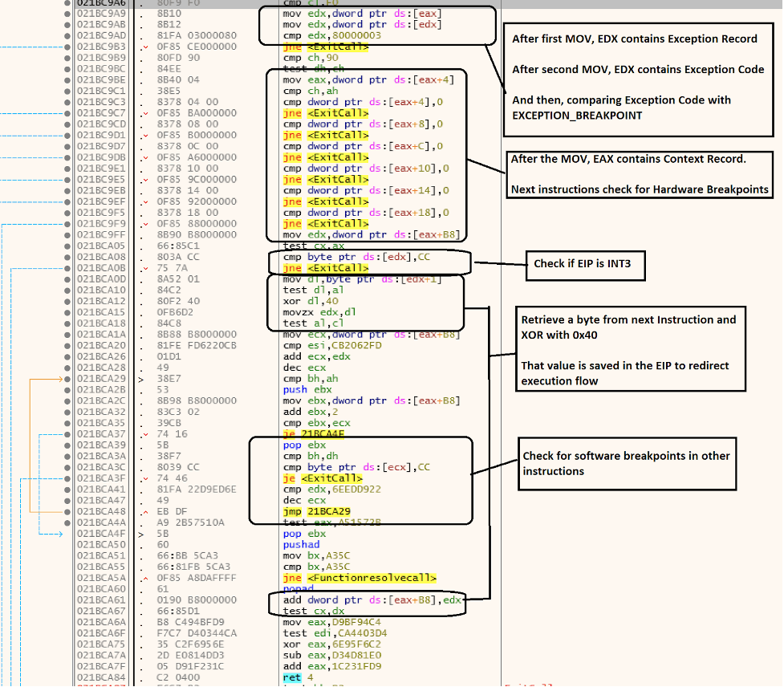Click the jump arrow marker at 021BCA3F
784x687 pixels.
click(145, 479)
